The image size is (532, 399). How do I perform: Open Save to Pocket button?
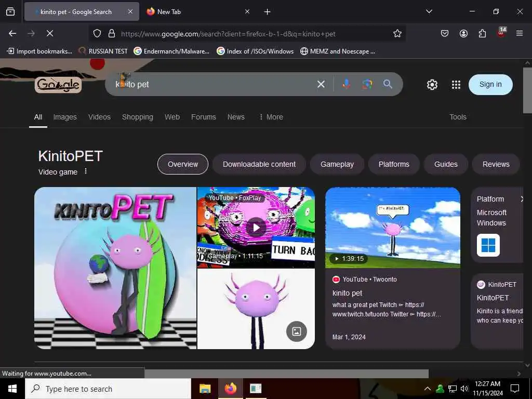(x=445, y=33)
